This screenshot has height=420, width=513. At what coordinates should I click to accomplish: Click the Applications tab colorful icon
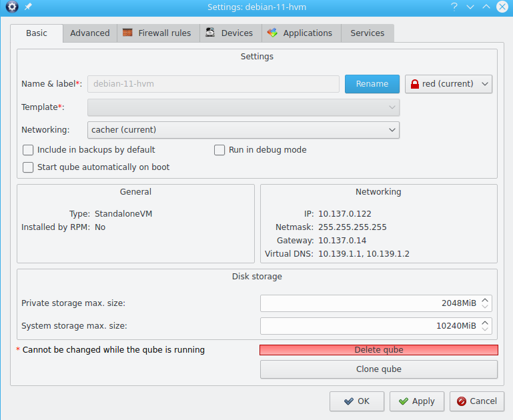click(273, 33)
